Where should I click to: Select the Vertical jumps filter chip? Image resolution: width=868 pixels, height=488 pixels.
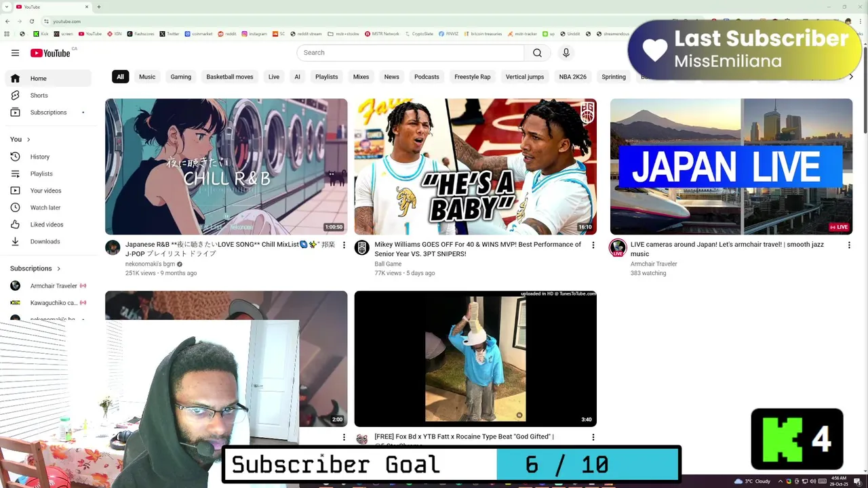click(525, 77)
